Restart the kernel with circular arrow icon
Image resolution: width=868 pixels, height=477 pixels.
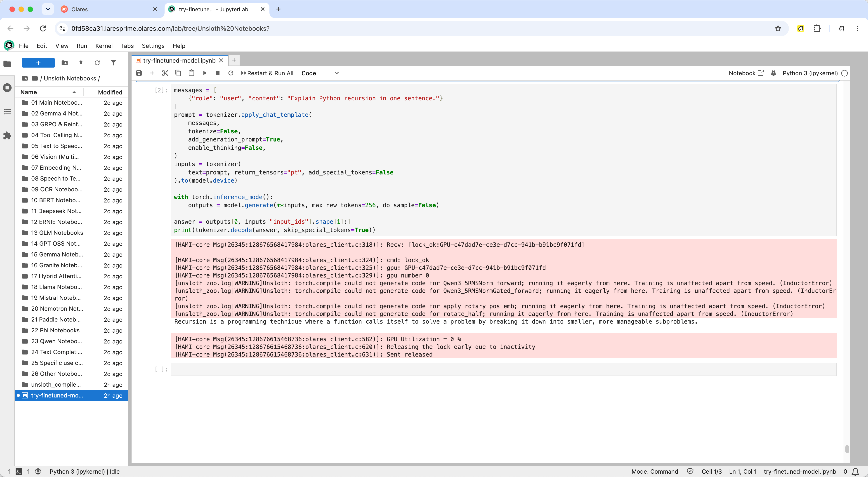click(x=231, y=73)
